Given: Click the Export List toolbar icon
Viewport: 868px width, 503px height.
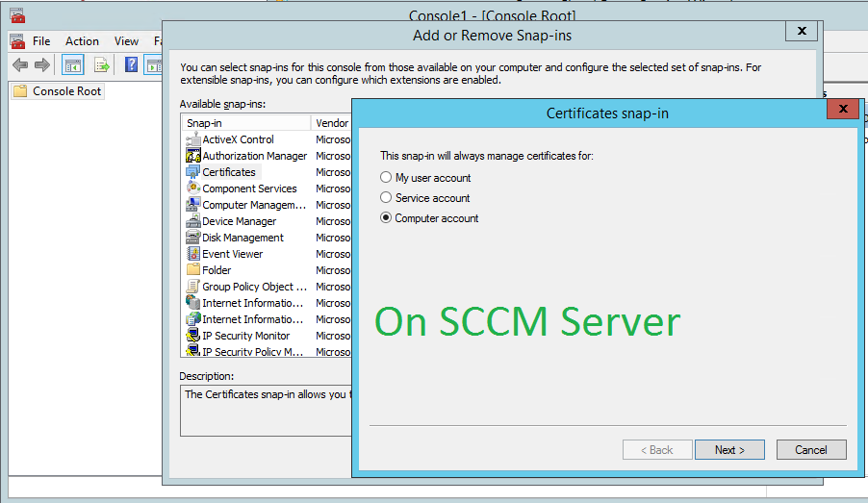Looking at the screenshot, I should click(102, 65).
